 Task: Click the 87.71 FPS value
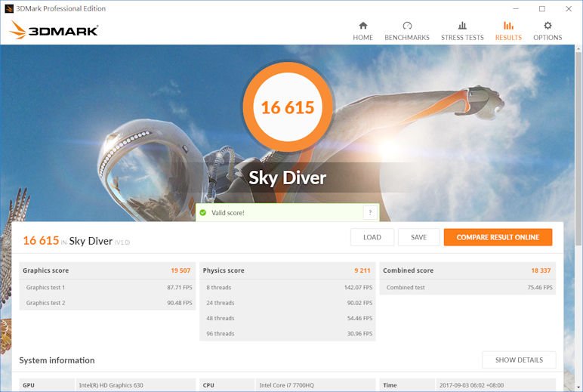coord(180,288)
